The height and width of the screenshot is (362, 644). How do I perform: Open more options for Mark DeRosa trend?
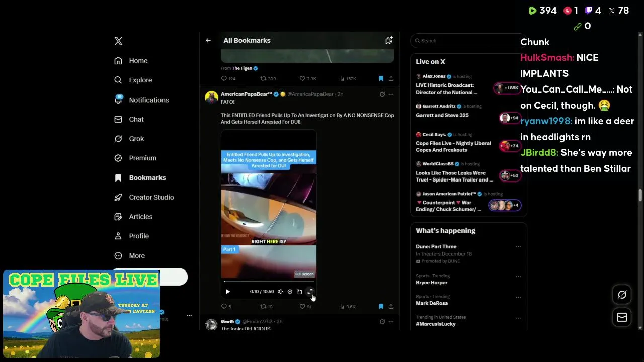(x=518, y=297)
